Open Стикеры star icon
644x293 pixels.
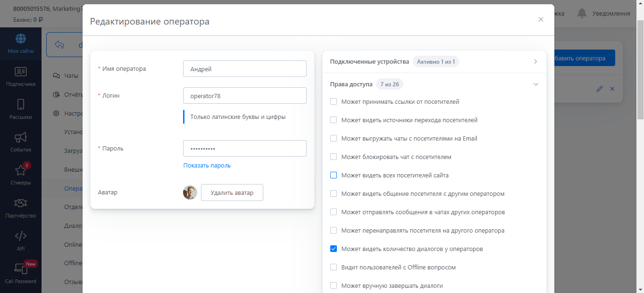click(x=20, y=170)
